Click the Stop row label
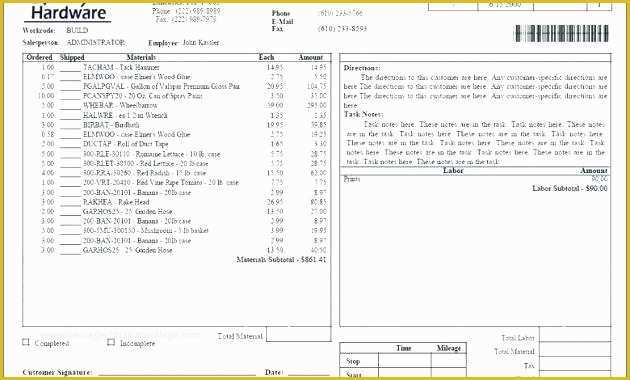 [x=353, y=361]
